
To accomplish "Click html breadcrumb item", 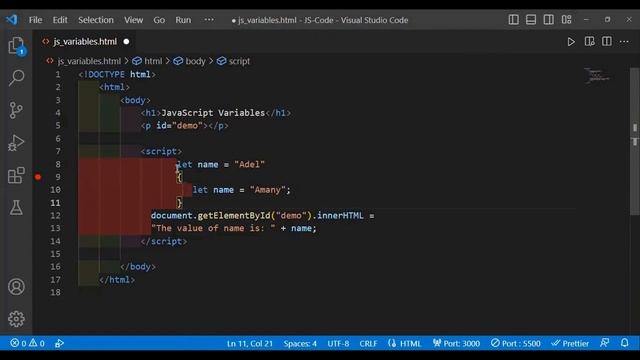I will tap(153, 61).
